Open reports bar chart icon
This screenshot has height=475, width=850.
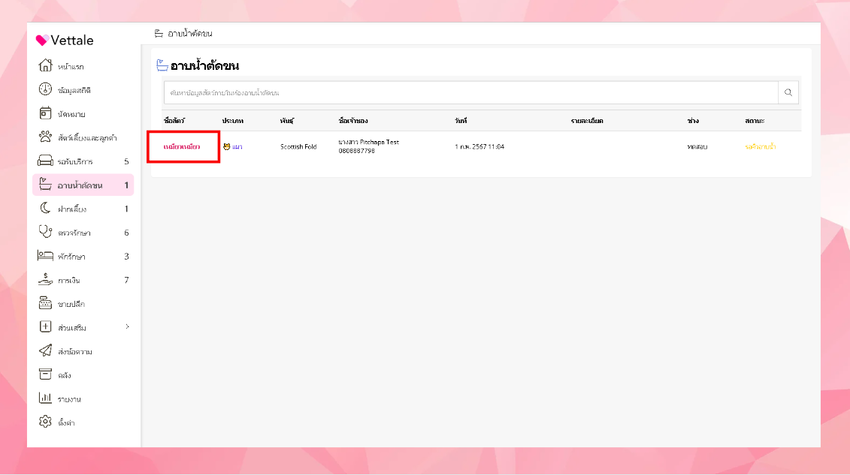[x=46, y=398]
